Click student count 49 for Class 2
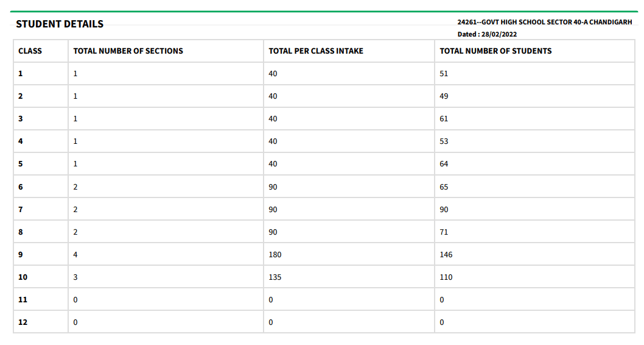The width and height of the screenshot is (644, 345). 444,96
